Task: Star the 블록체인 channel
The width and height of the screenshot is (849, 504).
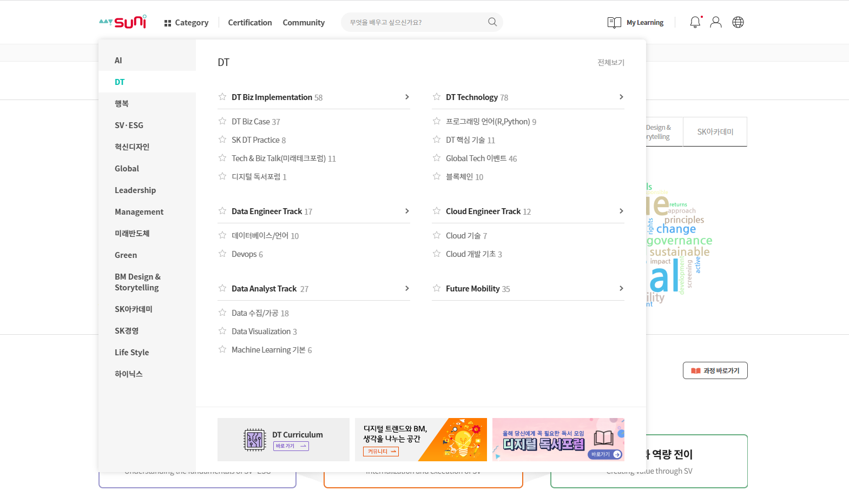Action: point(437,176)
